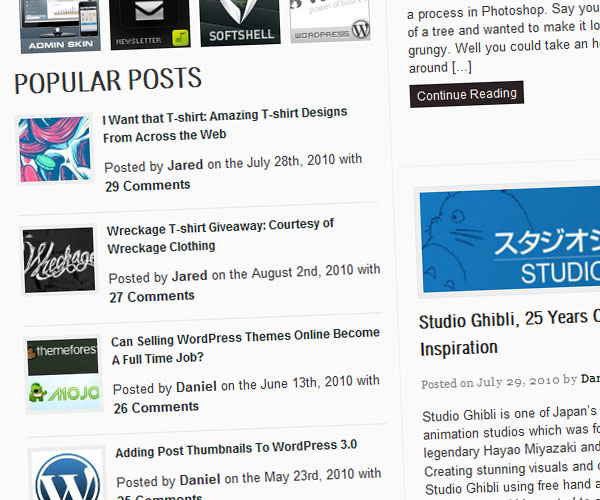Click 'July 28th, 2010' date text
600x500 pixels.
(291, 161)
